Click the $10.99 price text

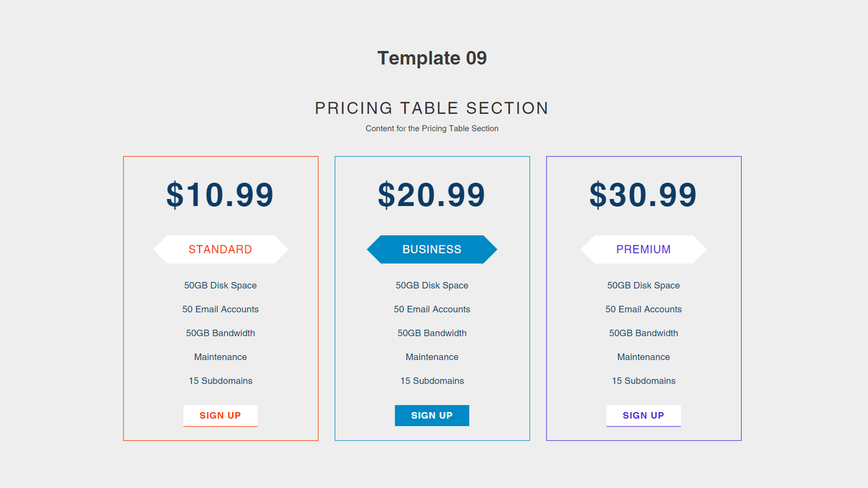pos(220,195)
